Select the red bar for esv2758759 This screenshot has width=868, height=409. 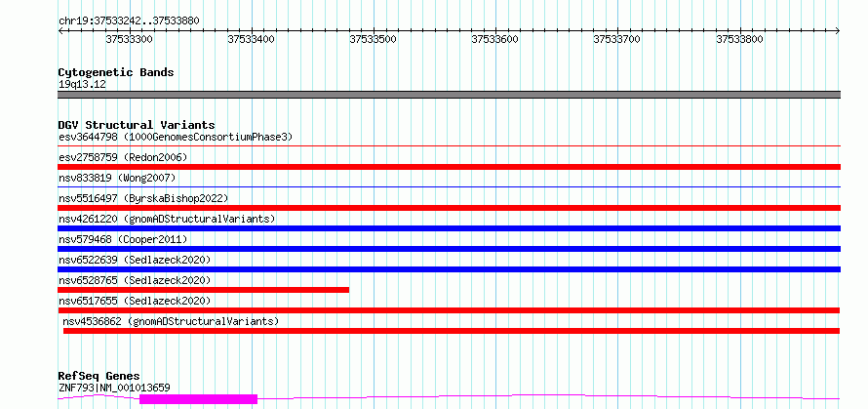click(449, 167)
